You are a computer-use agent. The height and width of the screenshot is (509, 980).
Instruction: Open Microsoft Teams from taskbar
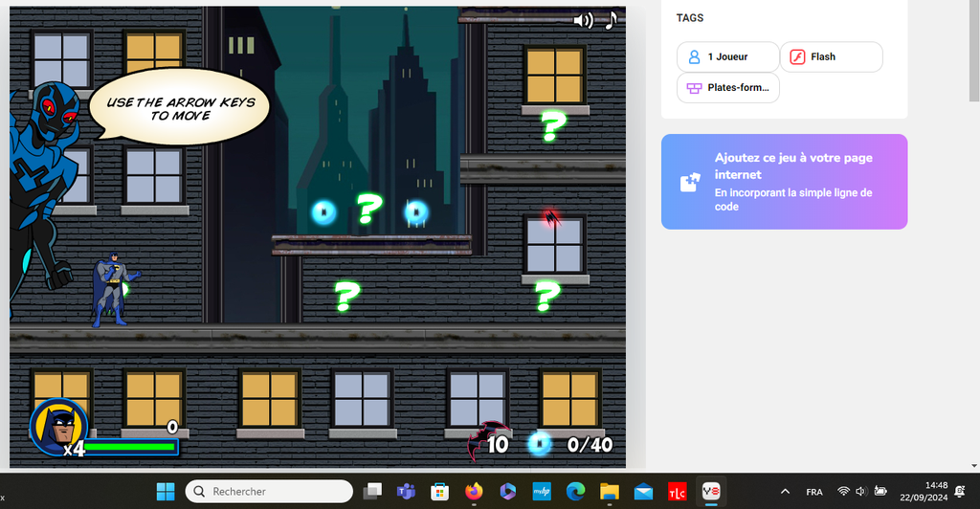(406, 491)
